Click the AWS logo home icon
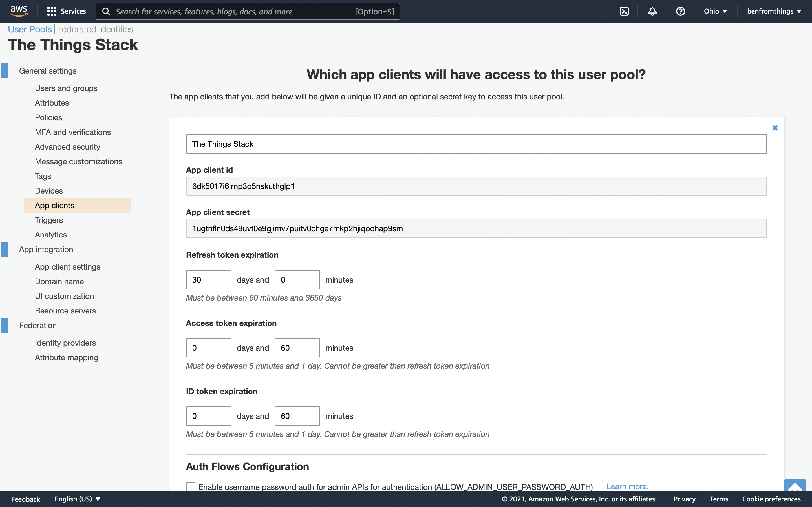Screen dimensions: 812x507 pos(19,11)
